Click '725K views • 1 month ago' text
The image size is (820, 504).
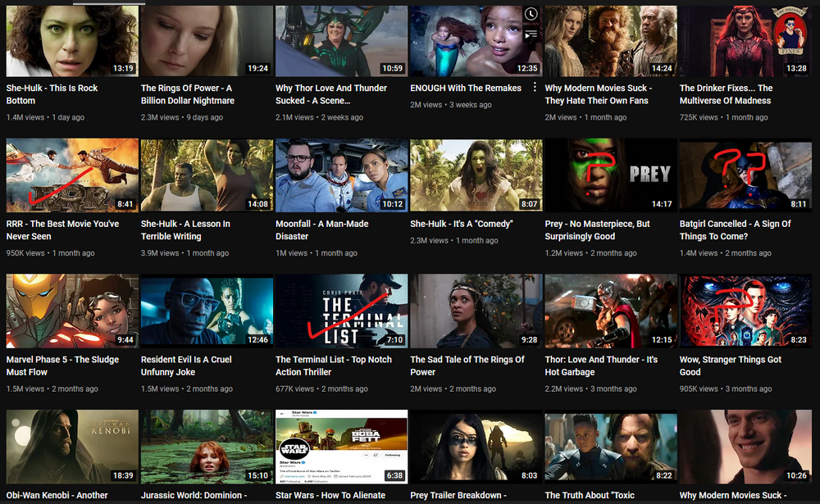(x=724, y=118)
